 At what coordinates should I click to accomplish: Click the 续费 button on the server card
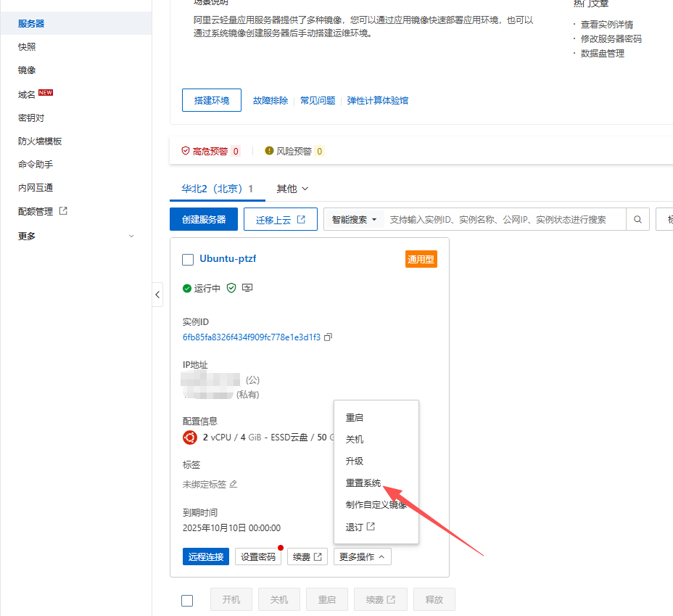tap(307, 557)
